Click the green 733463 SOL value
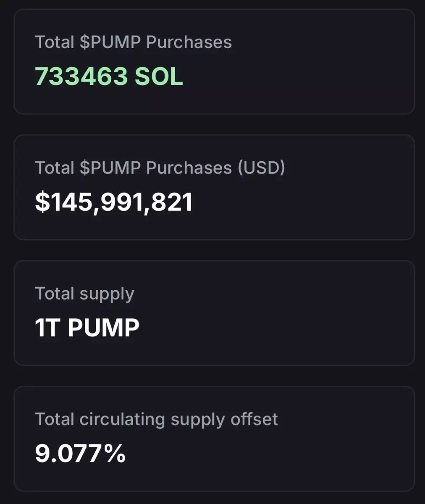Viewport: 425px width, 504px height. (x=109, y=77)
